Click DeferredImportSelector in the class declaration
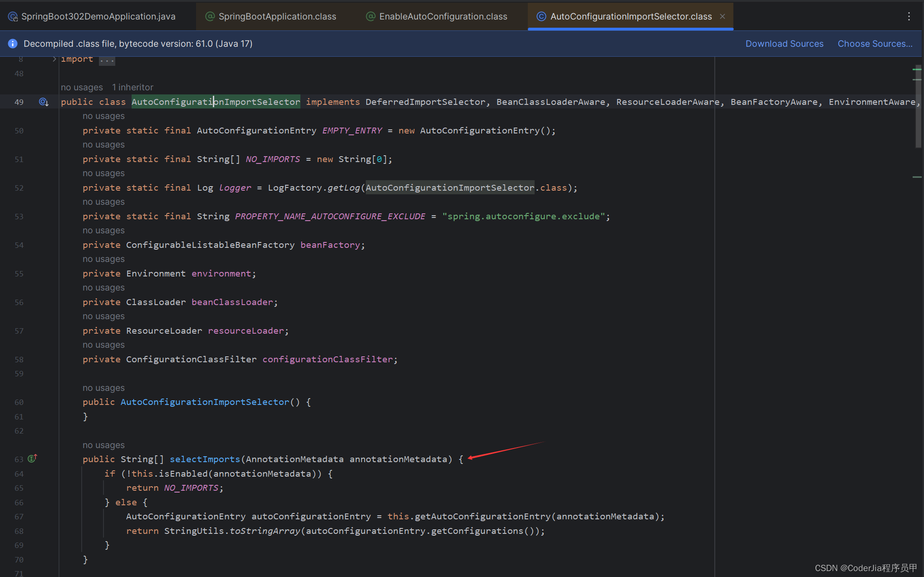924x577 pixels. point(425,102)
